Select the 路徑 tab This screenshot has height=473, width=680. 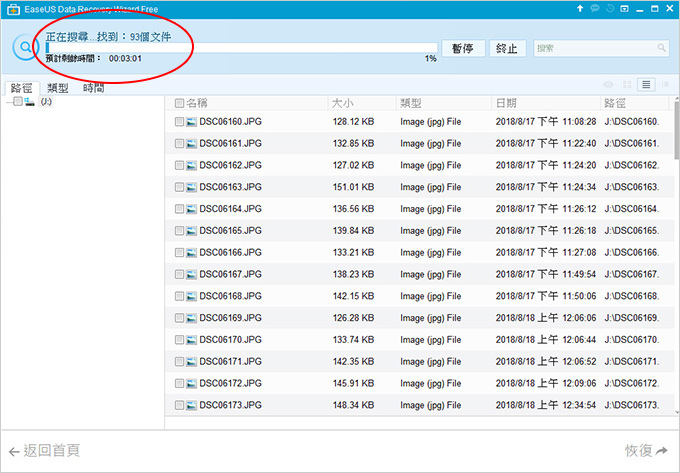pos(22,88)
